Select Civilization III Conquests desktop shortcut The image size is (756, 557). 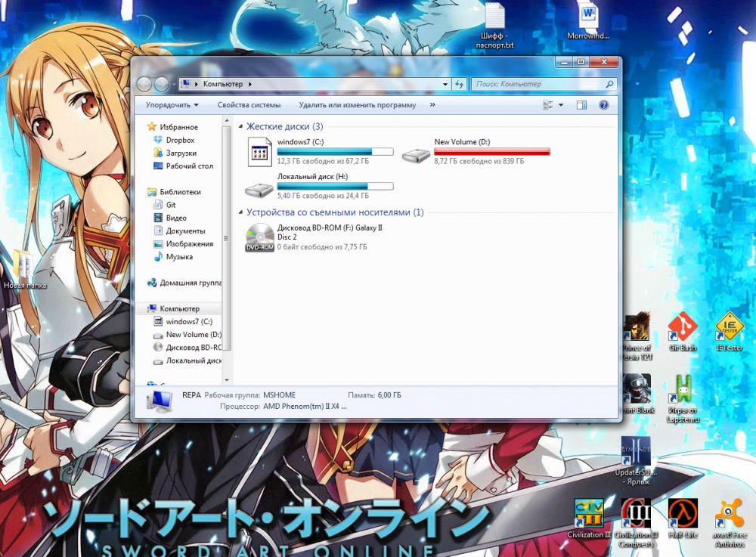pyautogui.click(x=636, y=524)
